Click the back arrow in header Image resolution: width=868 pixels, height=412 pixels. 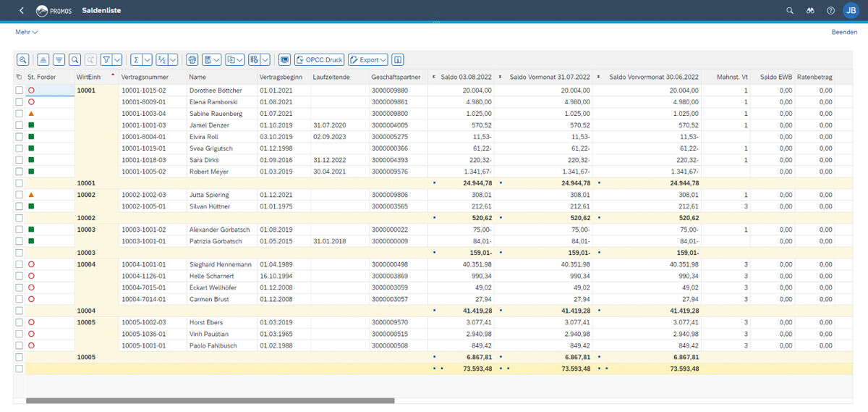(22, 11)
